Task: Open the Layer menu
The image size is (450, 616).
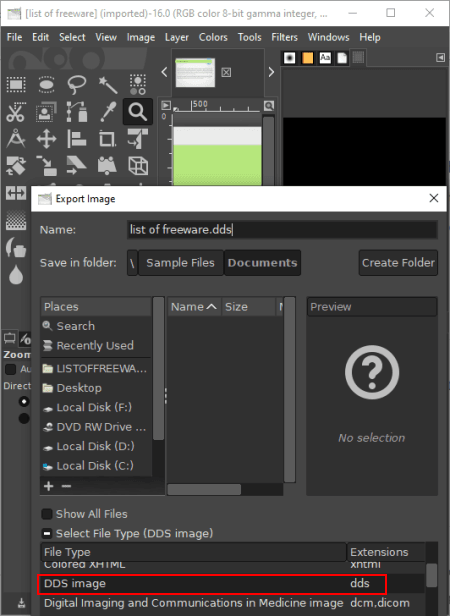Action: [x=176, y=37]
